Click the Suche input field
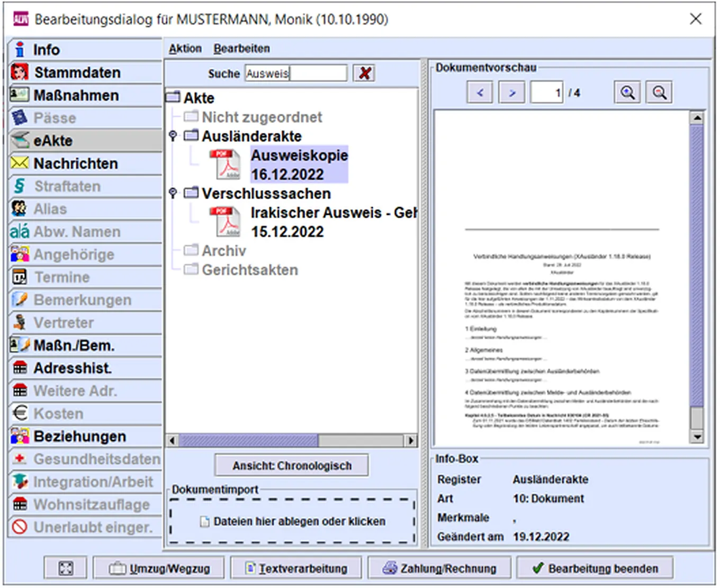 pyautogui.click(x=295, y=73)
